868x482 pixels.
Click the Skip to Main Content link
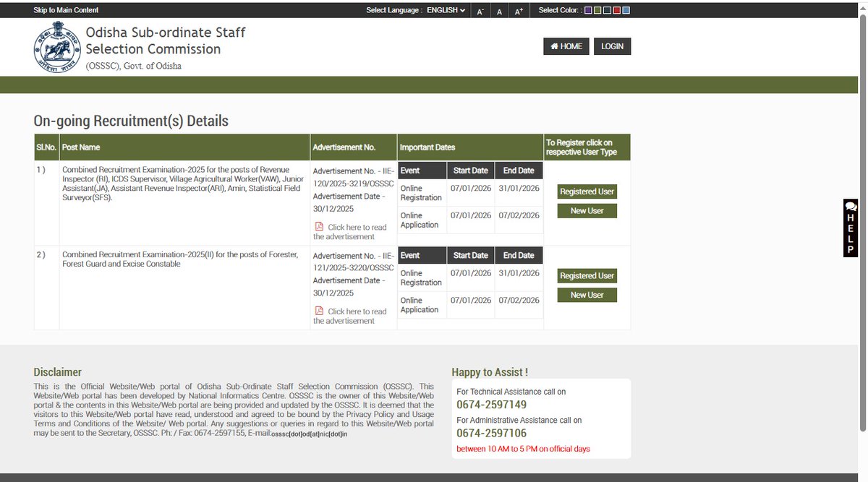(66, 10)
